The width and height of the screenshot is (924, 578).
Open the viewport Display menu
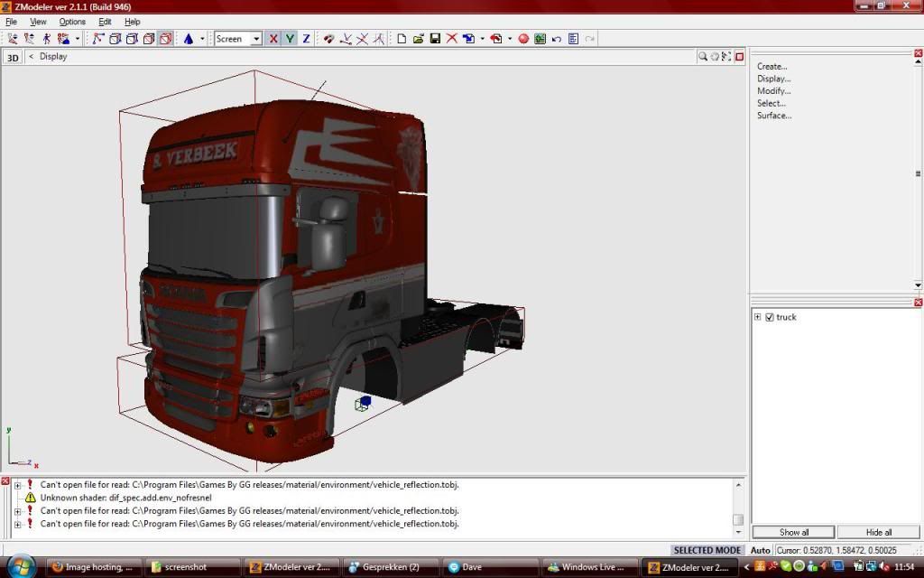coord(53,57)
